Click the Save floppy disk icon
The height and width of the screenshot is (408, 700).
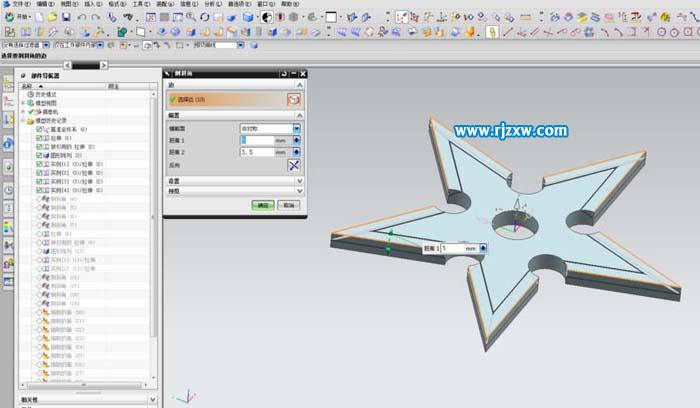pyautogui.click(x=66, y=17)
